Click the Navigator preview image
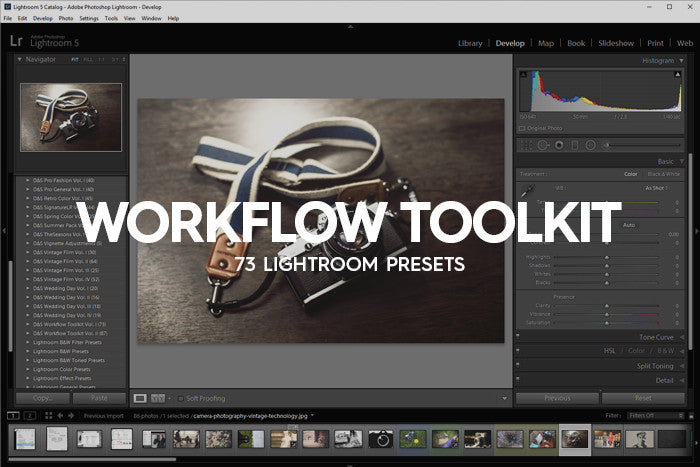 tap(71, 117)
